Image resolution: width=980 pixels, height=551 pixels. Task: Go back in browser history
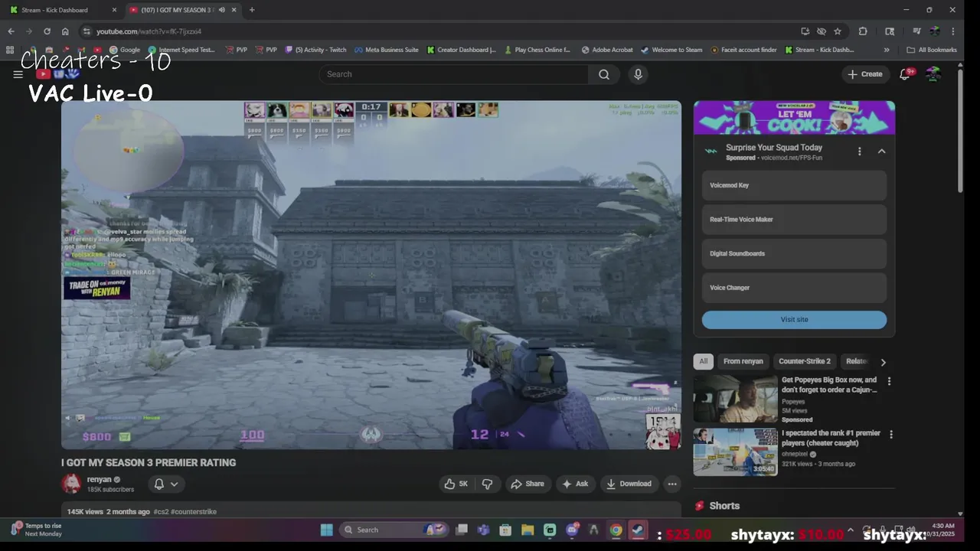point(11,31)
